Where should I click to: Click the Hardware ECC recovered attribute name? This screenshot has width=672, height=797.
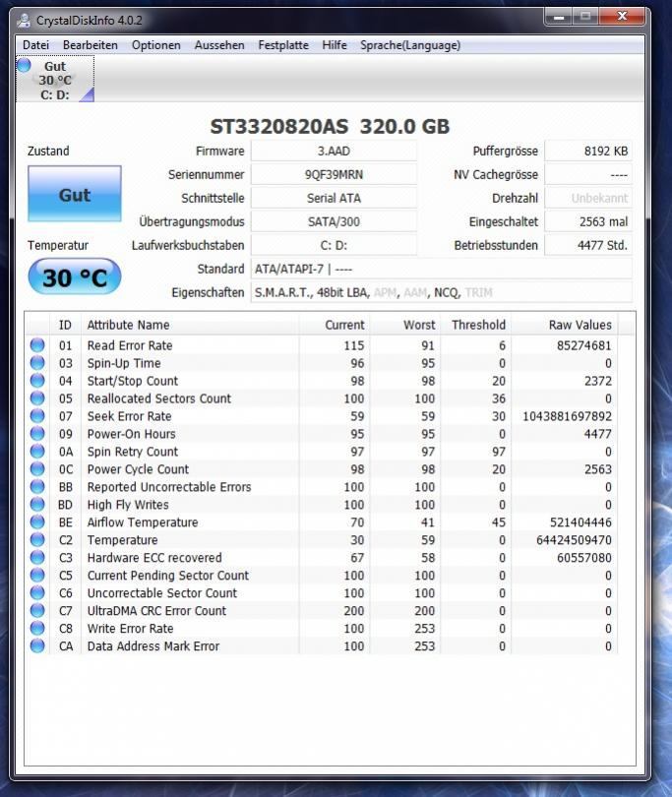154,558
